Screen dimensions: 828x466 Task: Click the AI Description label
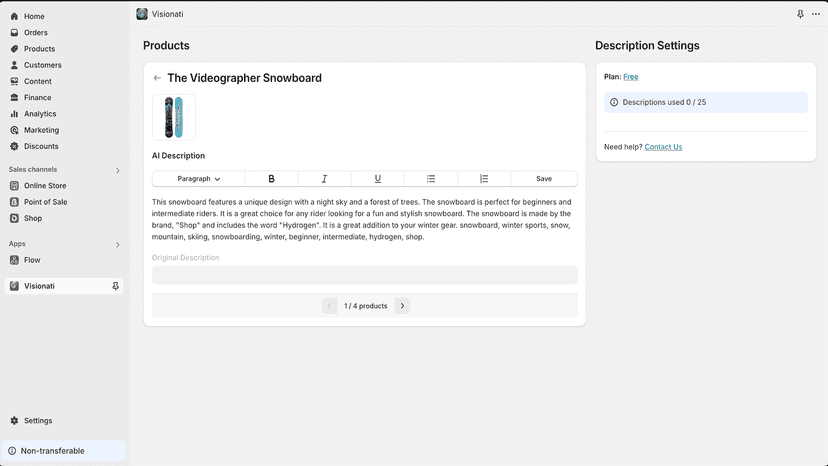(178, 156)
